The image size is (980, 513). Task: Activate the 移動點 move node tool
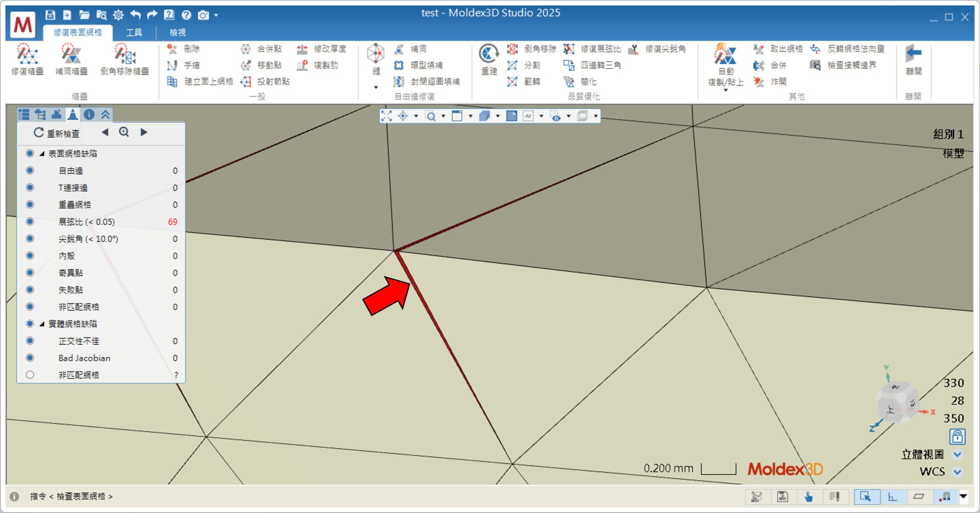pyautogui.click(x=261, y=65)
